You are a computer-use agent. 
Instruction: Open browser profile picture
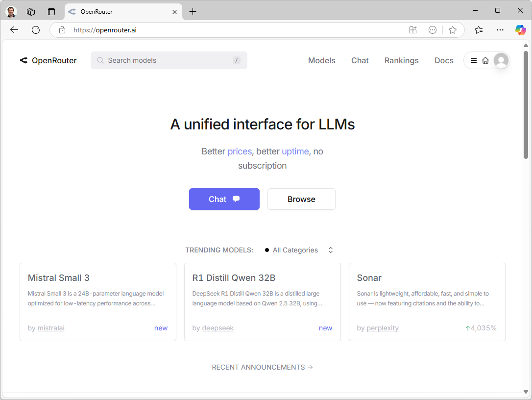coord(11,12)
